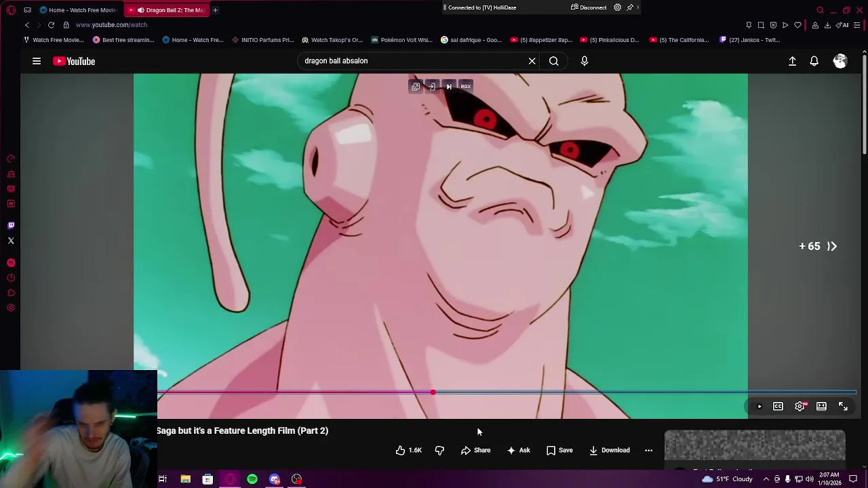This screenshot has width=868, height=488.
Task: Open X (Twitter) in the Opera sidebar
Action: (x=11, y=241)
